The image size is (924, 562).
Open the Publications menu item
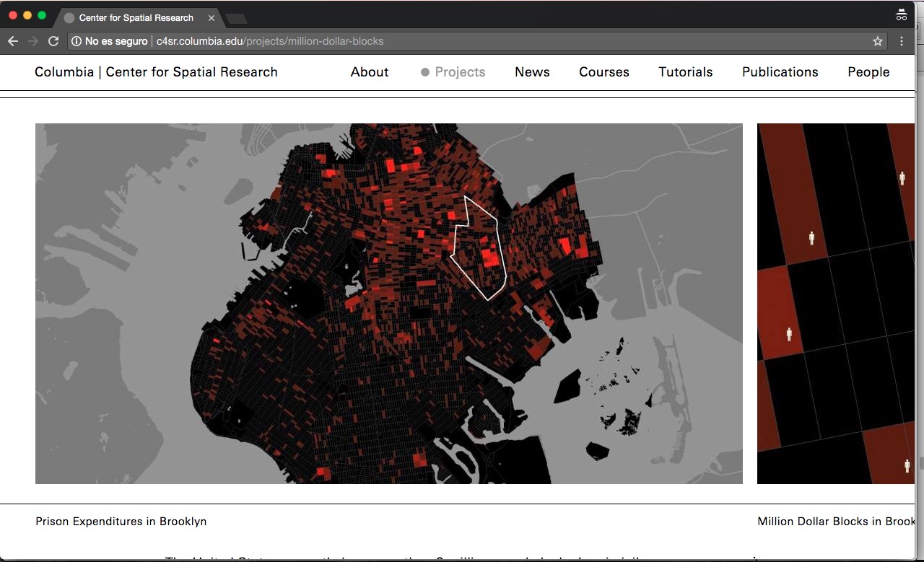coord(780,72)
